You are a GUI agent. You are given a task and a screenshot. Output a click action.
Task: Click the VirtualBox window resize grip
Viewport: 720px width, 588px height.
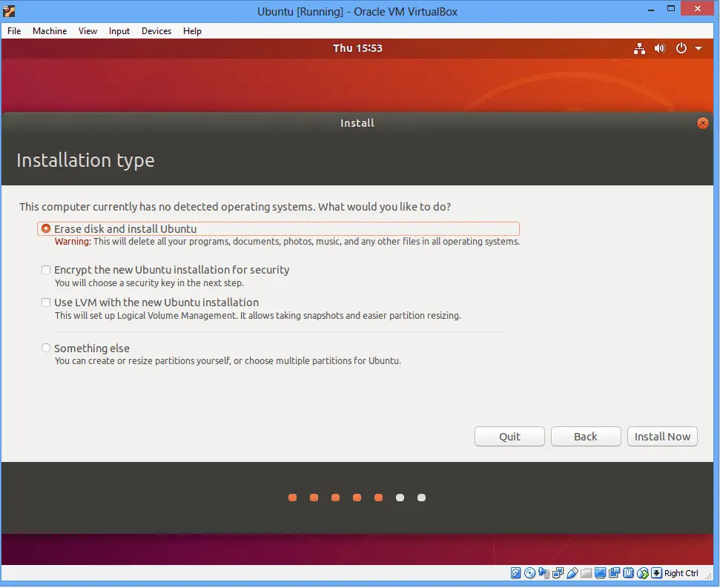(708, 576)
